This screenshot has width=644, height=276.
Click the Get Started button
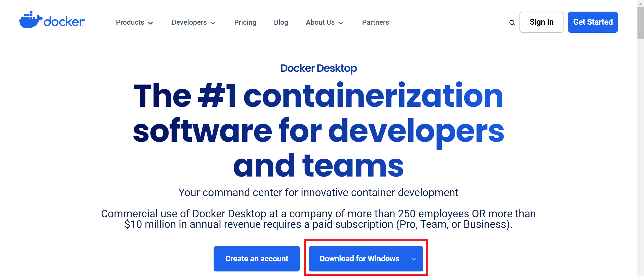coord(593,22)
